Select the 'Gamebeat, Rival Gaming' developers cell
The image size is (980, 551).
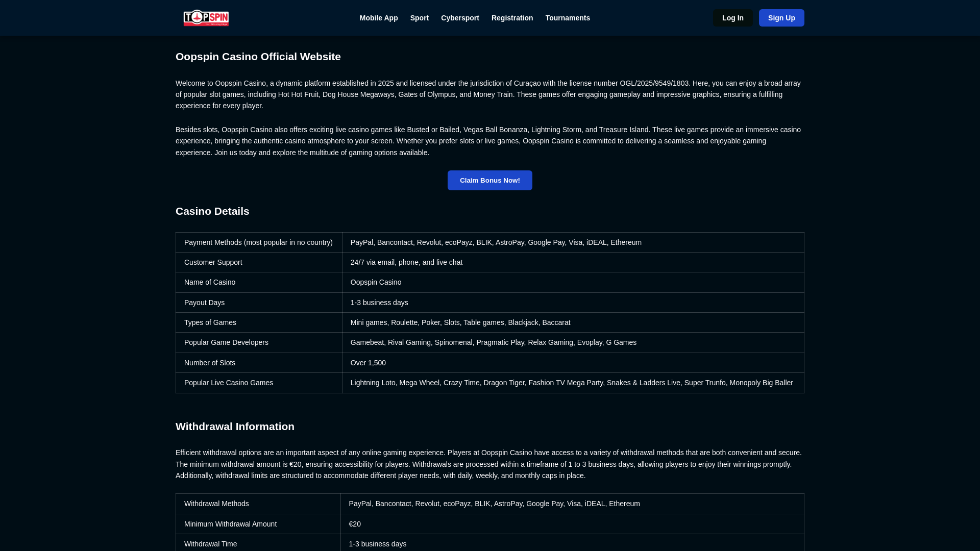(x=573, y=342)
